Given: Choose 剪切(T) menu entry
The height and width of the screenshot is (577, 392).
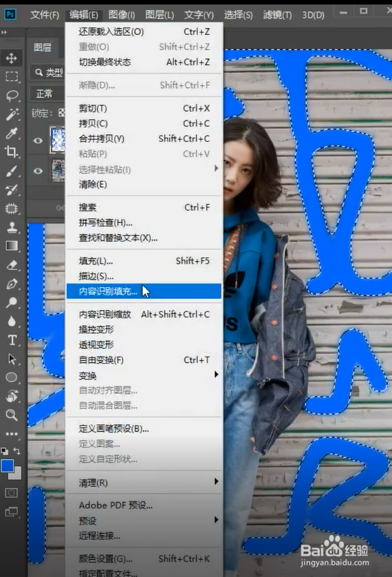Looking at the screenshot, I should [144, 108].
